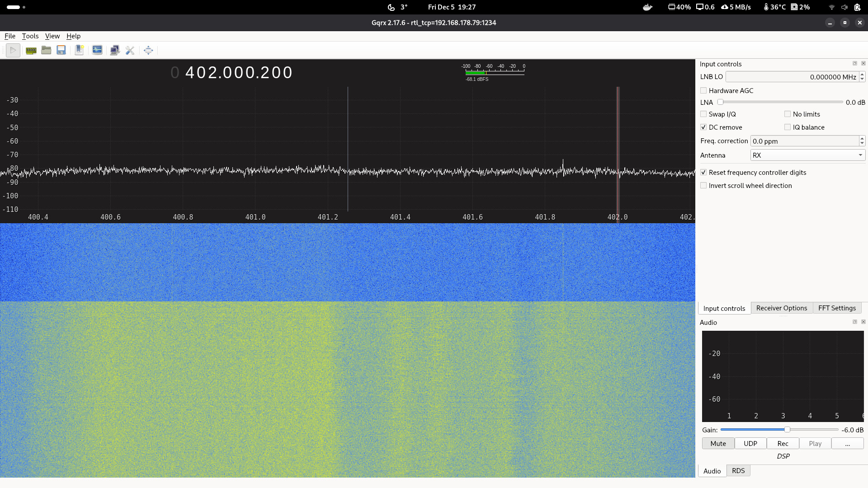This screenshot has width=868, height=488.
Task: Click the audio Gain slider handle
Action: click(x=787, y=430)
